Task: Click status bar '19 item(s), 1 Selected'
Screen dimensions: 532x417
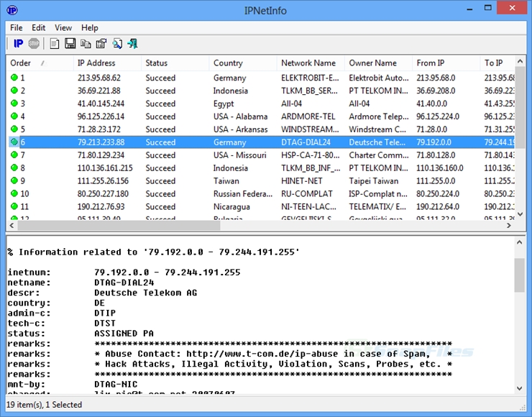Action: click(x=44, y=405)
